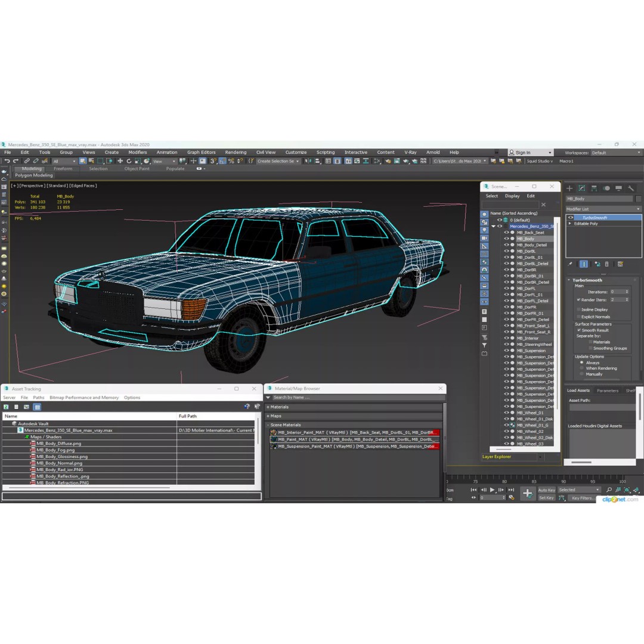Jump to the end frame of the timeline

[x=511, y=490]
